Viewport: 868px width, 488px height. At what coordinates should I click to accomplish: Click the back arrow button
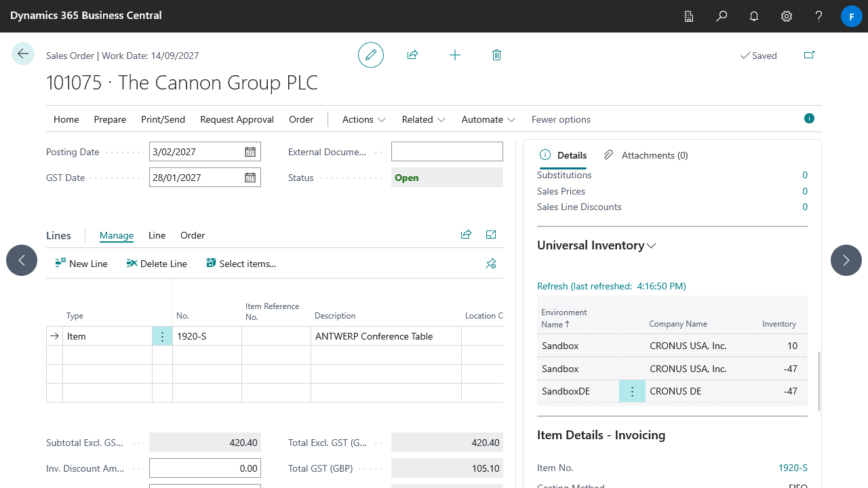pyautogui.click(x=23, y=54)
